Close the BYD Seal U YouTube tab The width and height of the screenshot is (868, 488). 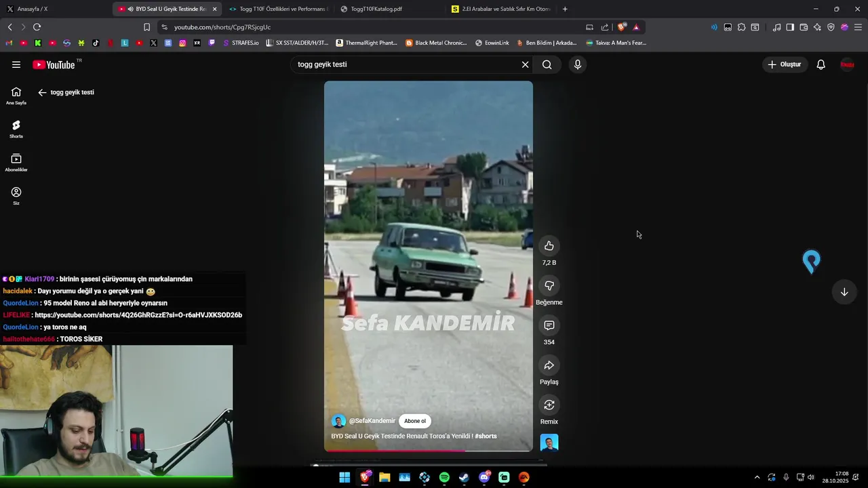tap(214, 9)
